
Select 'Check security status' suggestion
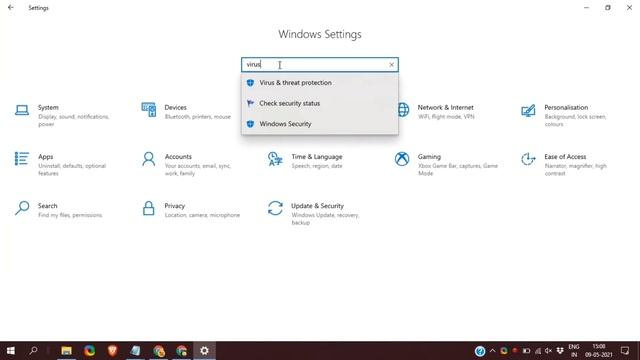(x=320, y=103)
